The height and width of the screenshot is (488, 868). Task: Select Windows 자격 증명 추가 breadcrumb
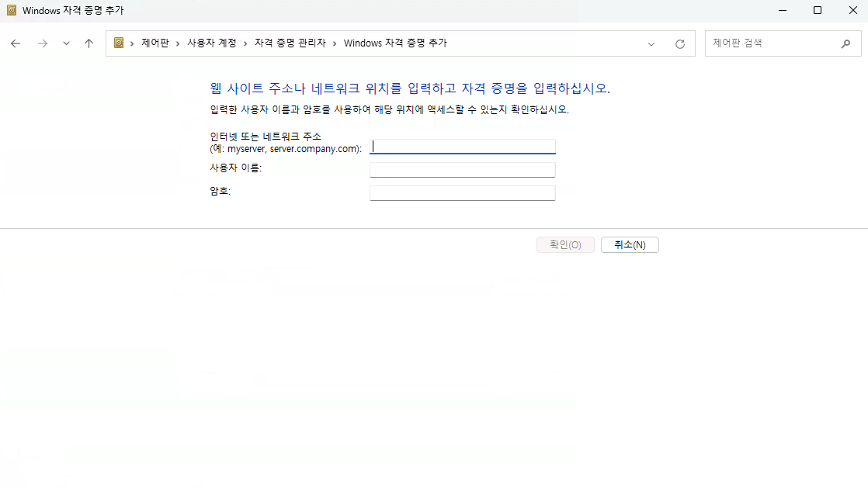tap(395, 43)
